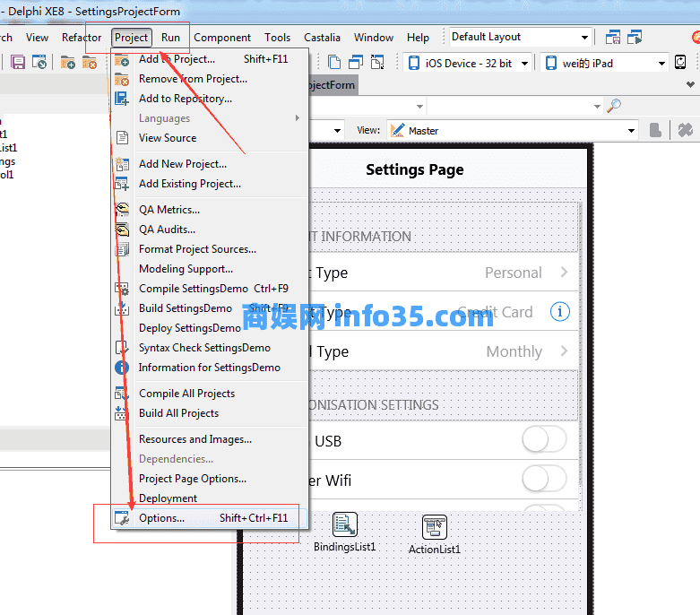Screen dimensions: 700x615
Task: Click the Compile SettingsDemo gear icon
Action: (122, 289)
